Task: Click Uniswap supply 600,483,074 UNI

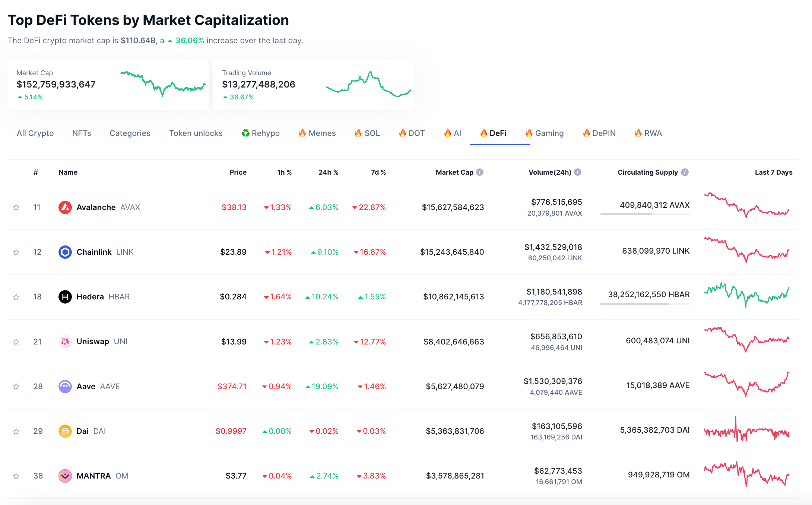Action: click(658, 341)
